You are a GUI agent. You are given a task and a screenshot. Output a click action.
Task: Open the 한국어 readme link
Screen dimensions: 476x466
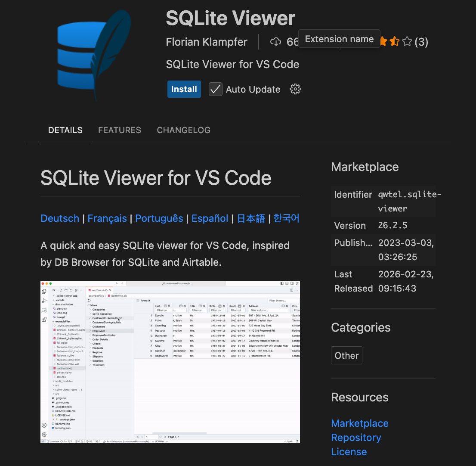tap(286, 218)
